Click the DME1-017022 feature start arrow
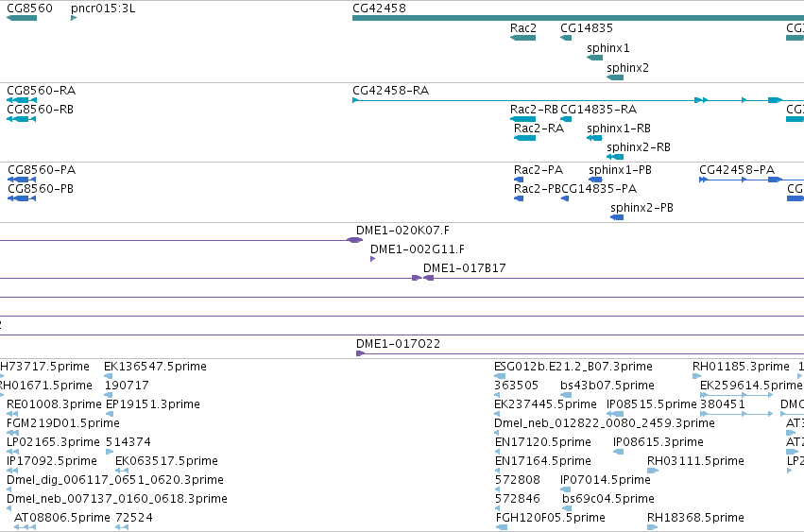Image resolution: width=804 pixels, height=532 pixels. tap(361, 353)
